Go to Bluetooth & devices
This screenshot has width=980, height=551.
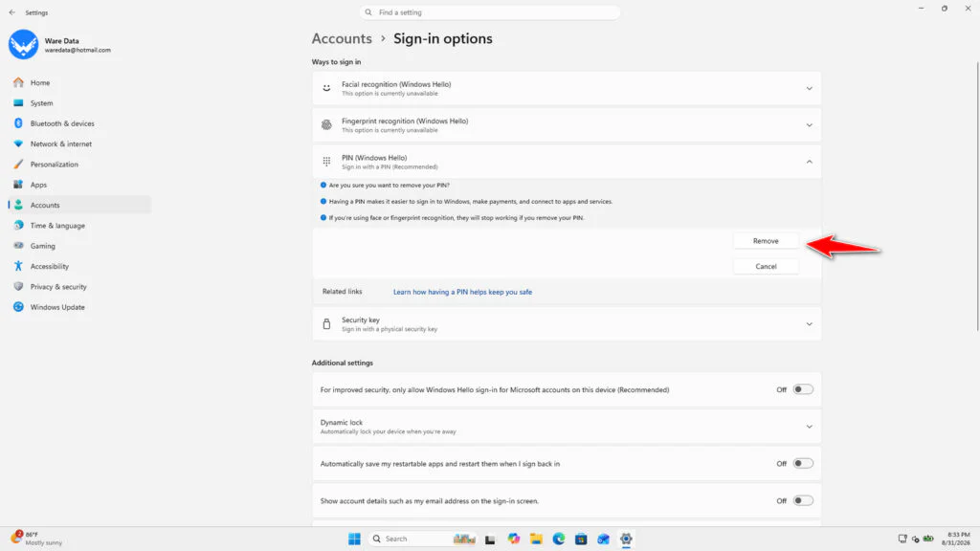click(x=62, y=123)
